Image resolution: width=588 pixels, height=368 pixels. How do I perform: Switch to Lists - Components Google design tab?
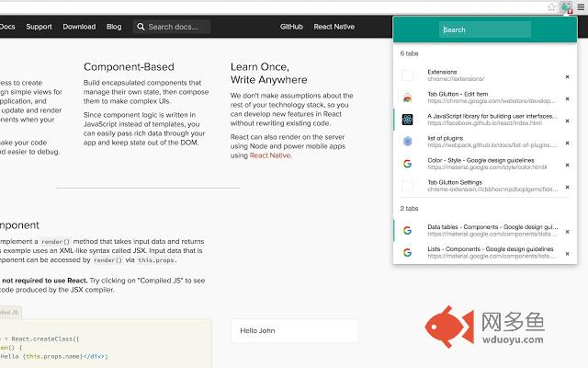[x=485, y=252]
